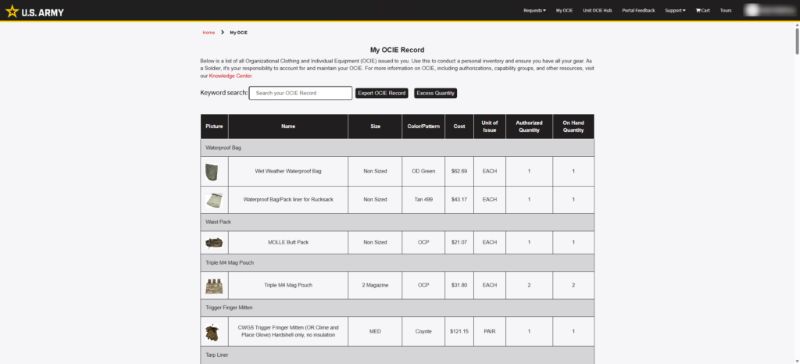This screenshot has width=800, height=364.
Task: Click the Wet Weather Waterproof Bag name
Action: tap(288, 172)
